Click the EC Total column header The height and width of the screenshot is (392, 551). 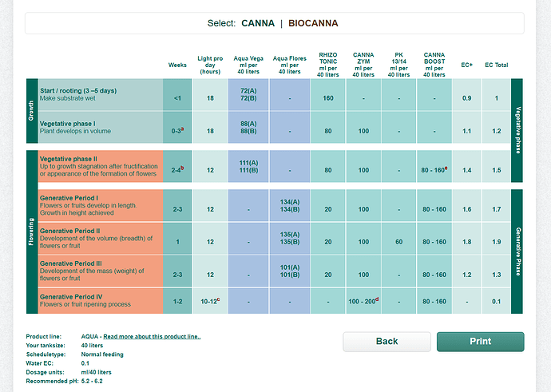pos(497,65)
